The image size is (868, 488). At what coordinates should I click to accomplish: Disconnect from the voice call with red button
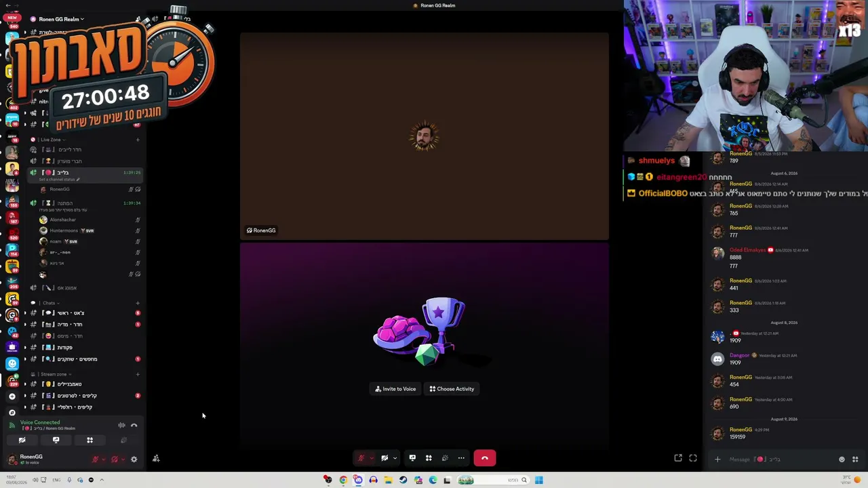[485, 458]
